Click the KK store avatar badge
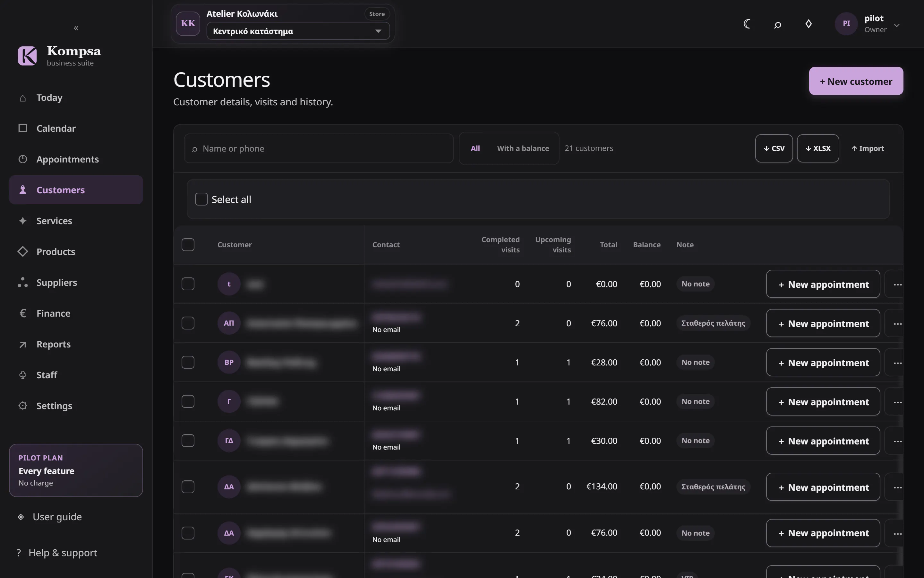Viewport: 924px width, 578px height. (x=188, y=24)
